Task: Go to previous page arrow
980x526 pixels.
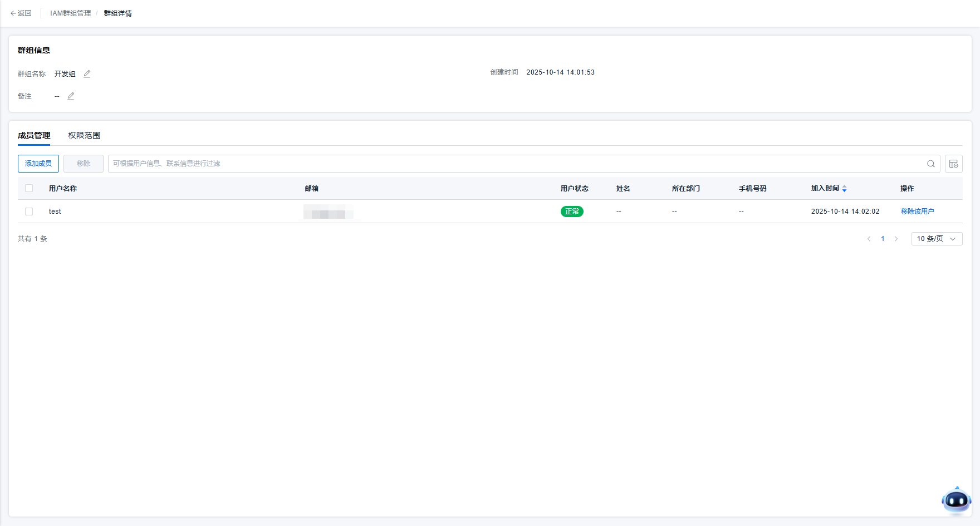Action: pyautogui.click(x=869, y=239)
